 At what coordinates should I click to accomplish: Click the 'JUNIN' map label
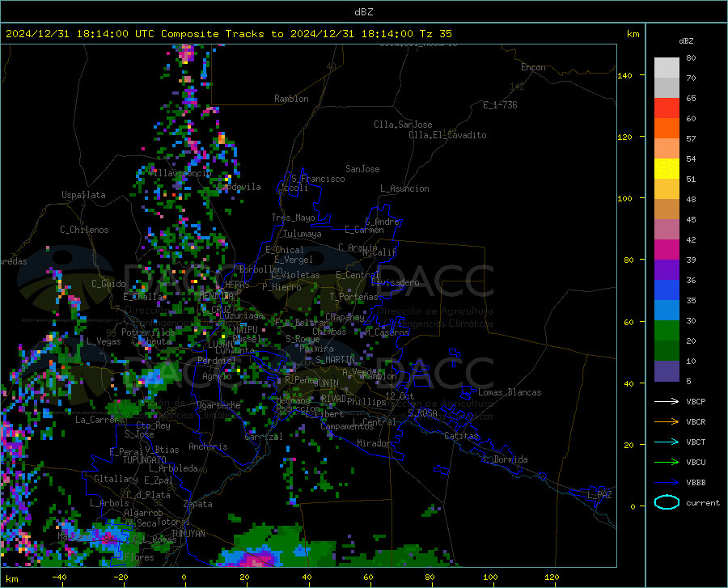326,383
